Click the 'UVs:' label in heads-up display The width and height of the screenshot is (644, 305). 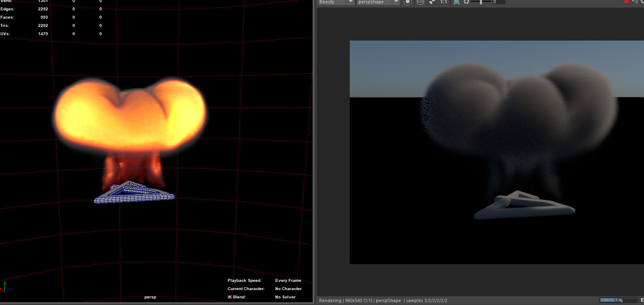(5, 34)
